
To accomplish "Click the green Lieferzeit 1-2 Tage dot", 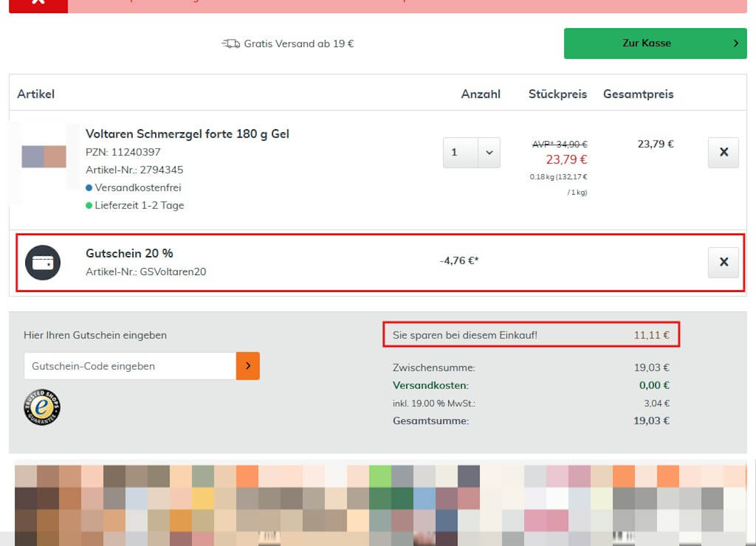I will (89, 205).
